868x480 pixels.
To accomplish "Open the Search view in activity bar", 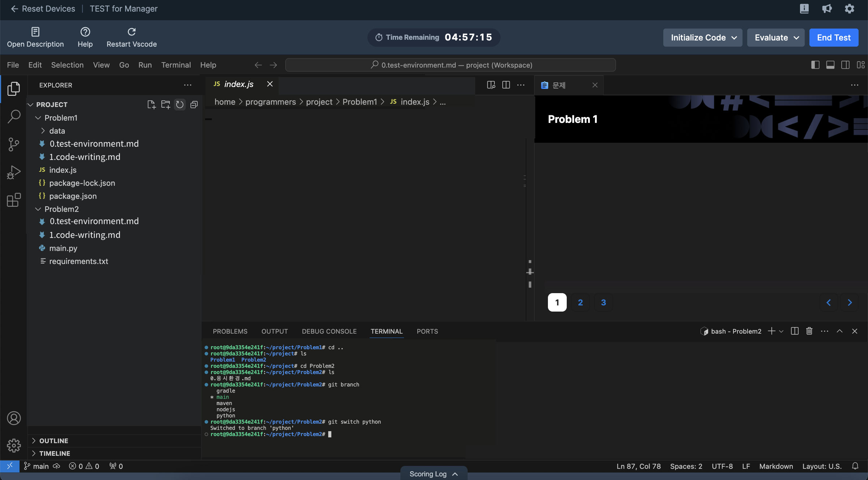I will pyautogui.click(x=14, y=116).
